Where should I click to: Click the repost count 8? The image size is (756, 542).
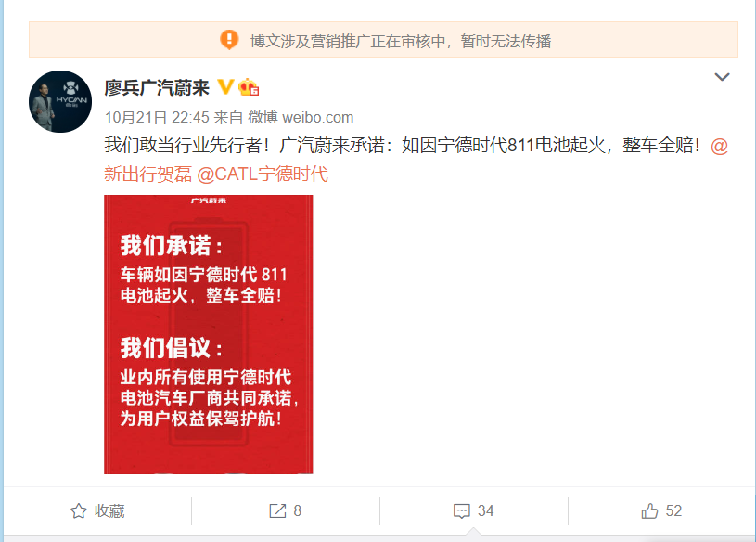(x=298, y=510)
